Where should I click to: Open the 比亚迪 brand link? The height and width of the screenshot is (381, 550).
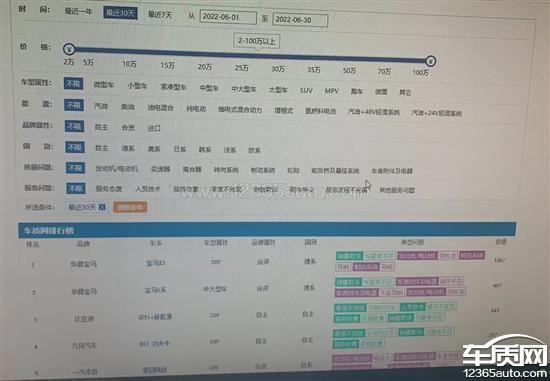coord(84,319)
